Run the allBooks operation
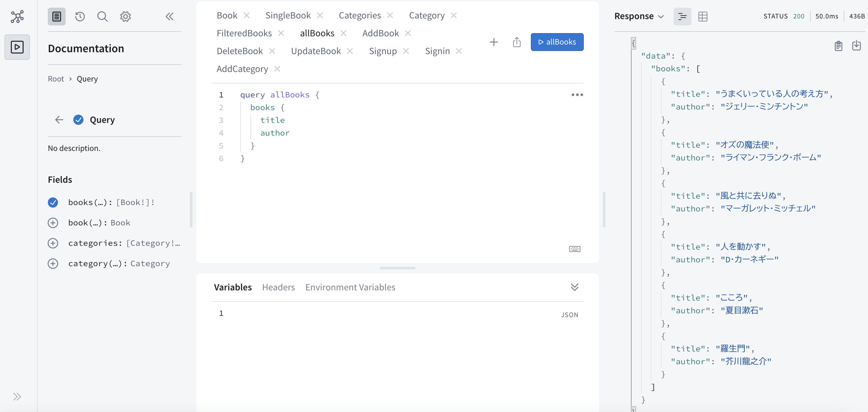The image size is (868, 412). tap(557, 42)
